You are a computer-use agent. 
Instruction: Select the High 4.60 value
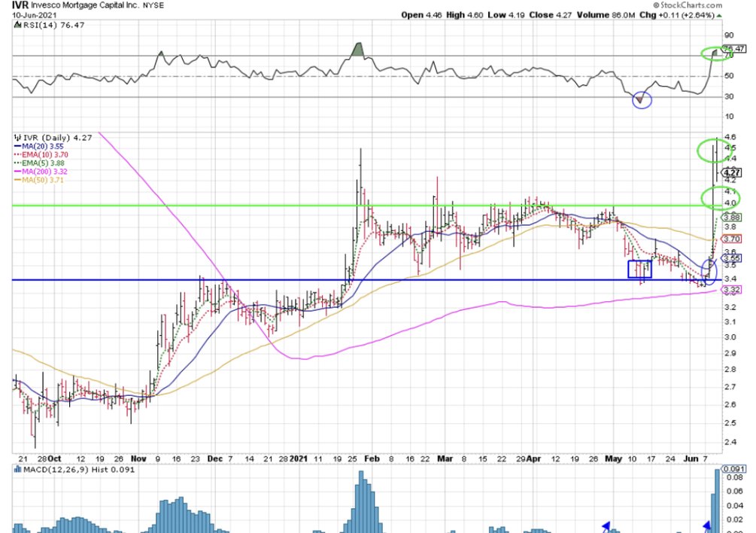[464, 15]
